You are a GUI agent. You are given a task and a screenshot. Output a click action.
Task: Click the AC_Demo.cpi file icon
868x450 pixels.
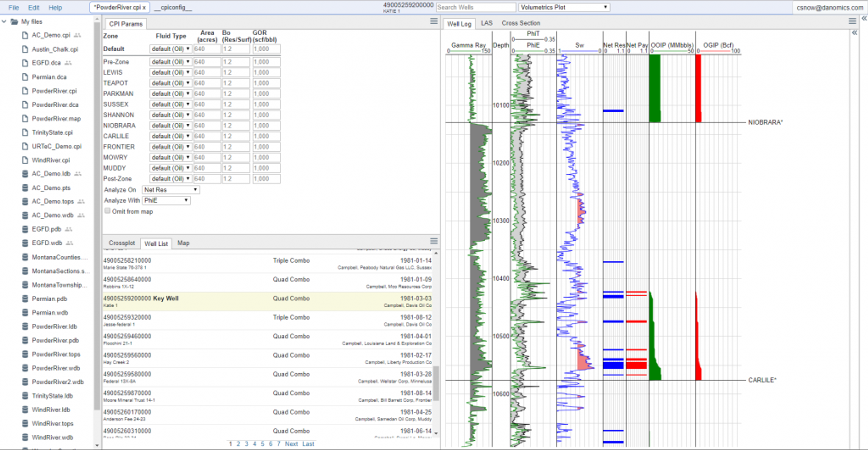(25, 35)
